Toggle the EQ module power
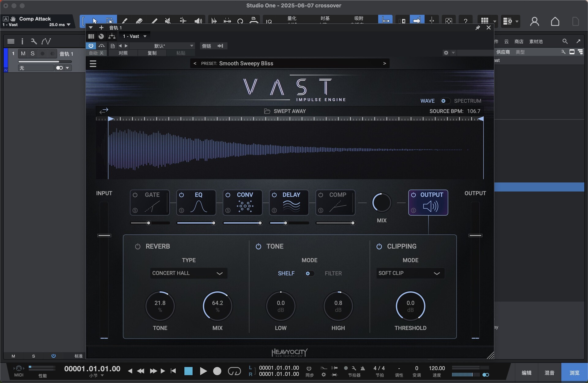588x383 pixels. click(182, 195)
